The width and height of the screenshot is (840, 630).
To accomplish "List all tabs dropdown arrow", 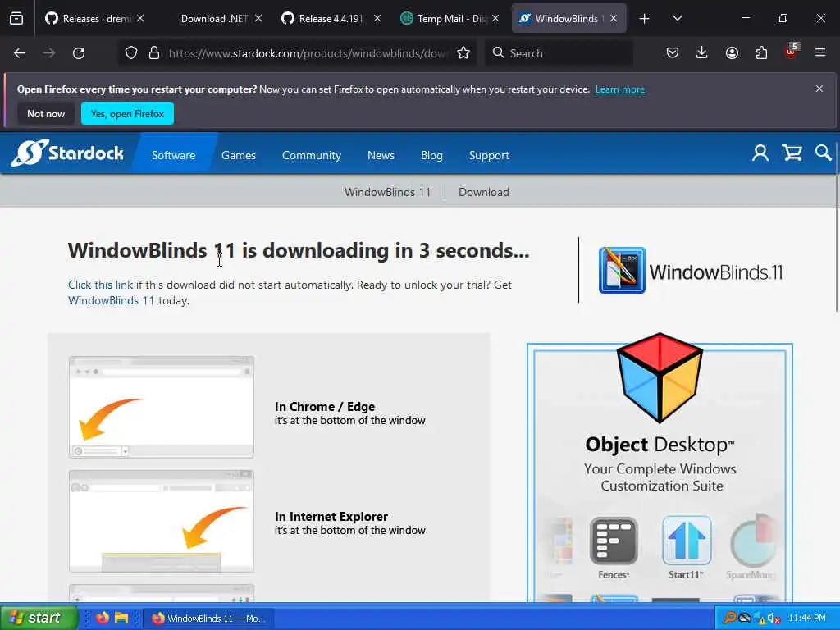I will click(x=677, y=19).
